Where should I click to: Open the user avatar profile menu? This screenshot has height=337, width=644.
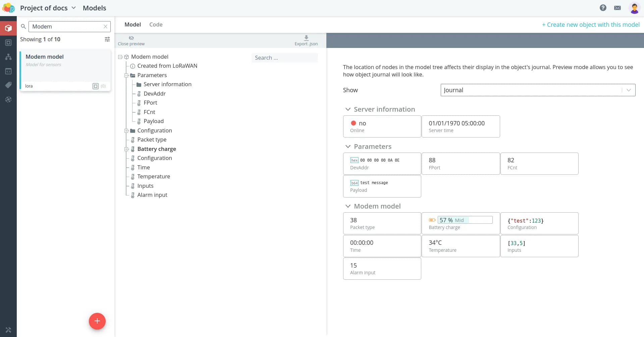coord(634,8)
